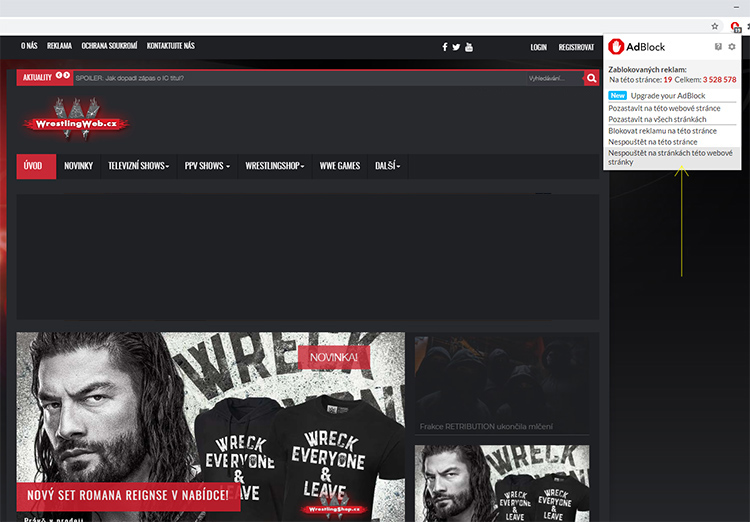The image size is (750, 522).
Task: Click the Login link
Action: tap(538, 47)
